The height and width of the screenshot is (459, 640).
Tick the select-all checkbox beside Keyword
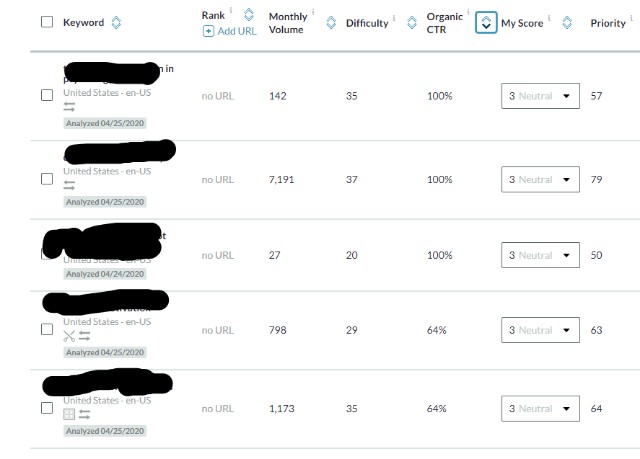[47, 22]
